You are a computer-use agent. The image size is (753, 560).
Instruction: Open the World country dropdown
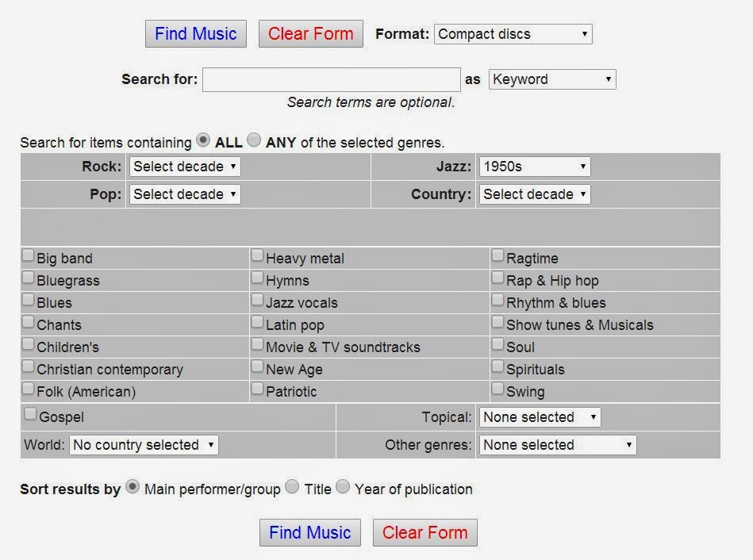(144, 445)
